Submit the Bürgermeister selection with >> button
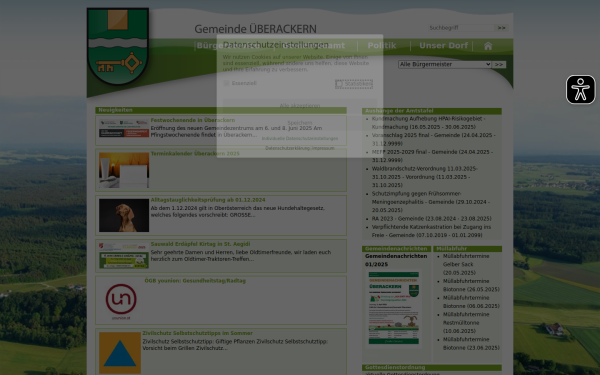Image resolution: width=600 pixels, height=375 pixels. tap(499, 64)
